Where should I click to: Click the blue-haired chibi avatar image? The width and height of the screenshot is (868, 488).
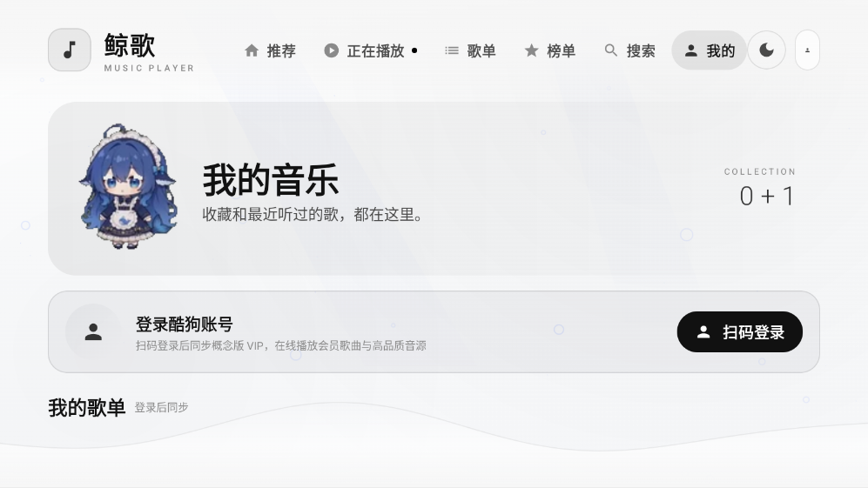[x=129, y=186]
